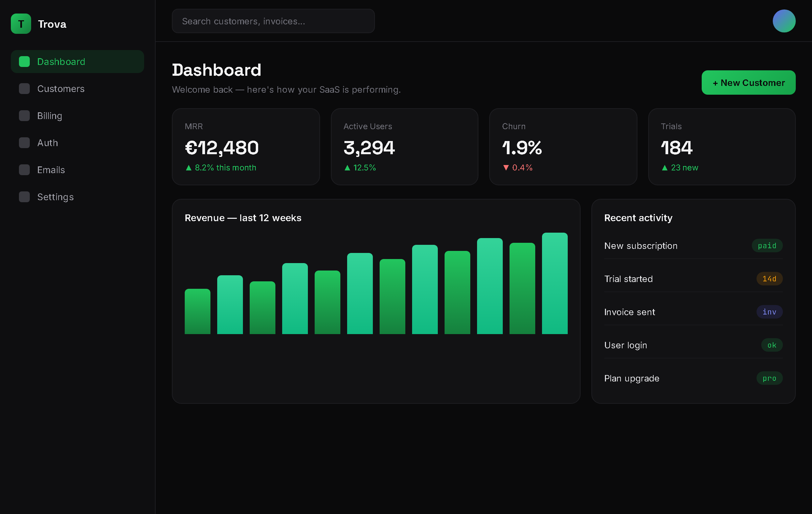Click the green Trova logo icon

click(21, 24)
